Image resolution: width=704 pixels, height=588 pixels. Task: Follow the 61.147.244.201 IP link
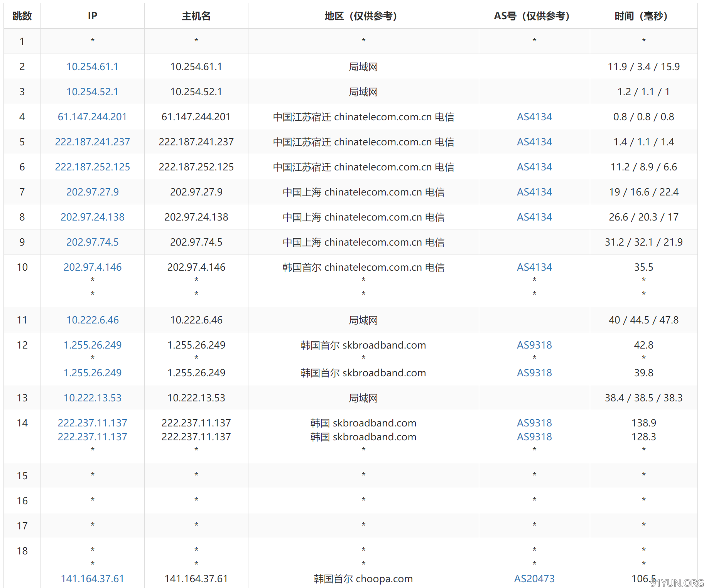click(92, 117)
